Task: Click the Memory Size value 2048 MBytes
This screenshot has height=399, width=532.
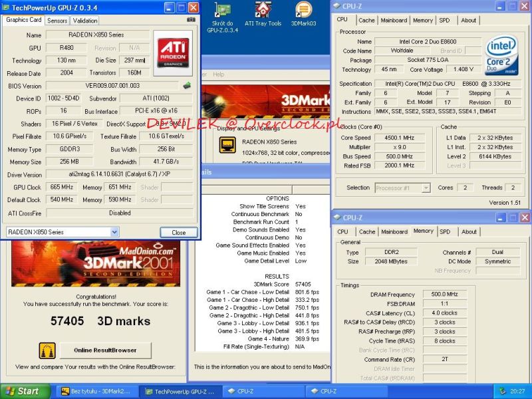Action: pos(391,261)
